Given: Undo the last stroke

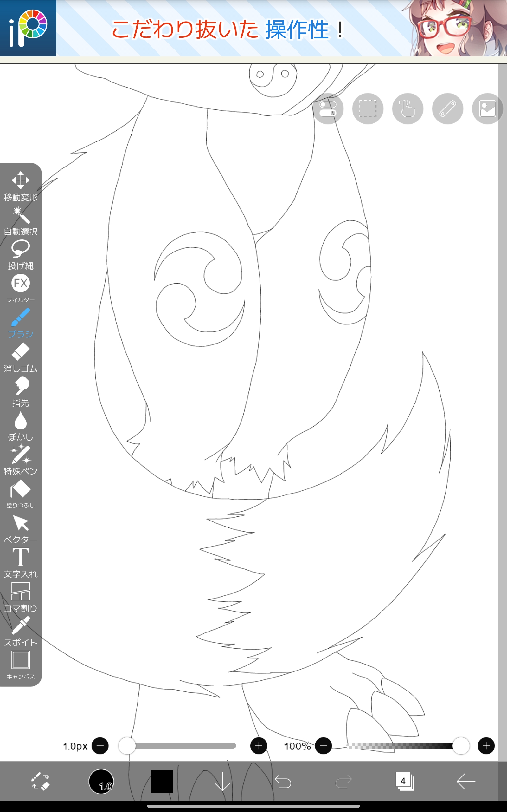Looking at the screenshot, I should (x=283, y=782).
